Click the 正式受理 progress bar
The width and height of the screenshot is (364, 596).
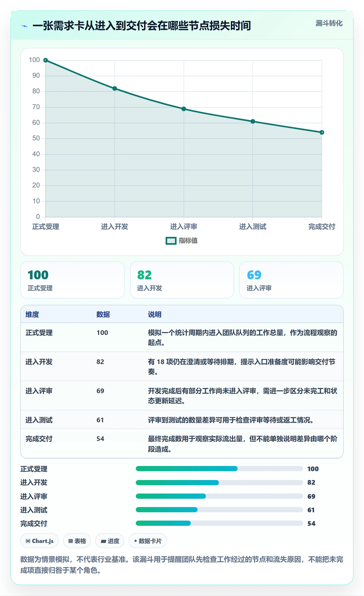219,469
